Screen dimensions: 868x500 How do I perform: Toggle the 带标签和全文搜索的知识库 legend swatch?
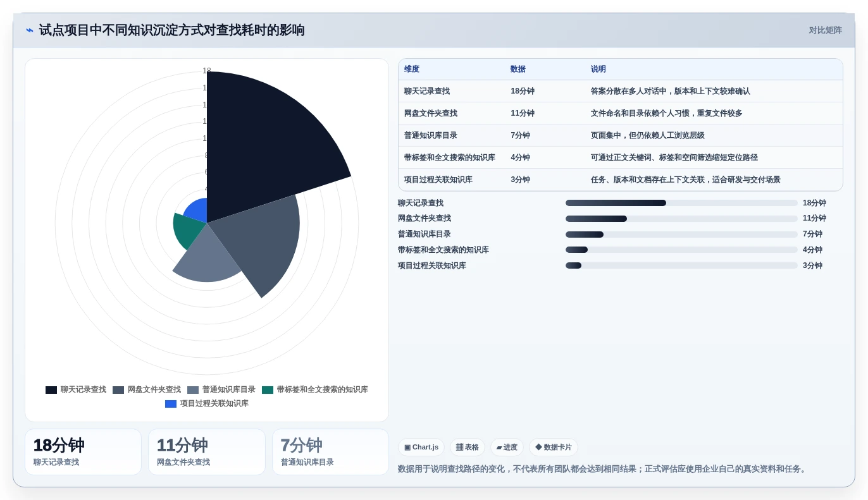(268, 390)
